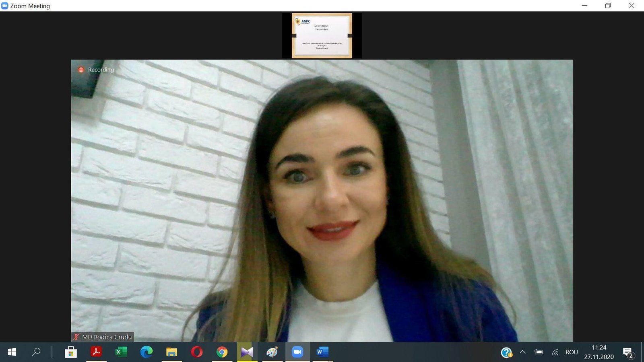Open Adobe Acrobat Reader taskbar icon
This screenshot has height=362, width=644.
pyautogui.click(x=96, y=352)
